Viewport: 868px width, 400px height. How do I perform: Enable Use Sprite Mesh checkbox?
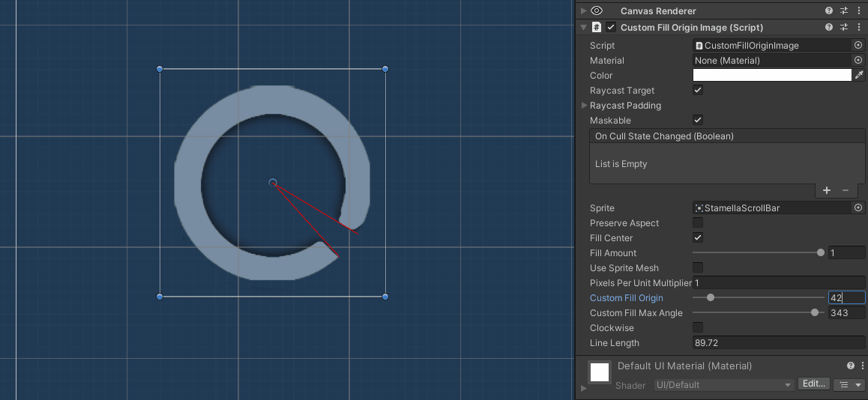[698, 267]
